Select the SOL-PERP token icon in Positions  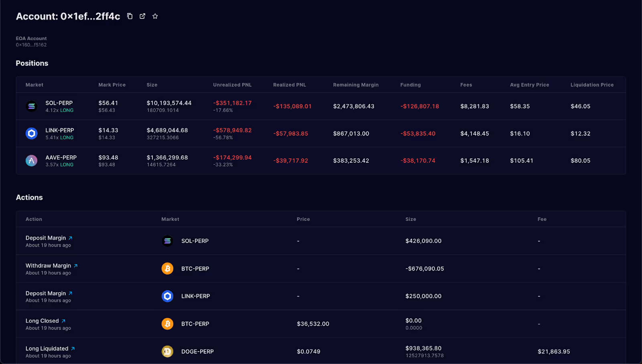31,106
